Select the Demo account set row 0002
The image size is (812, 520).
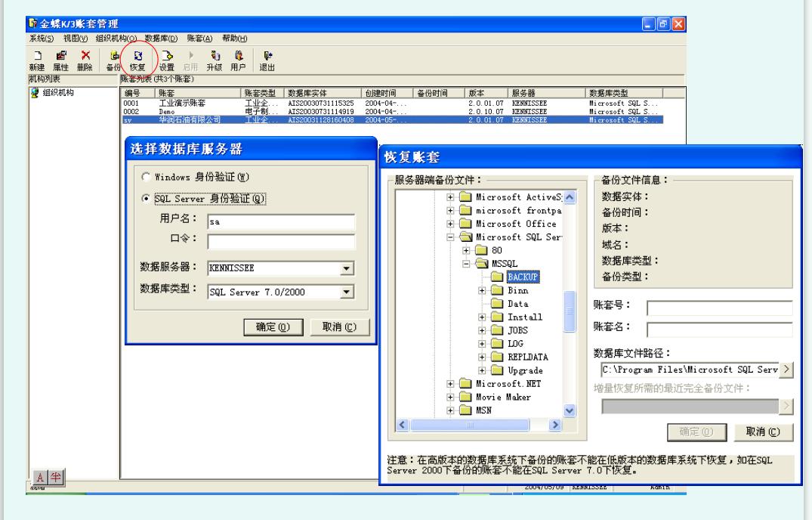(x=393, y=111)
